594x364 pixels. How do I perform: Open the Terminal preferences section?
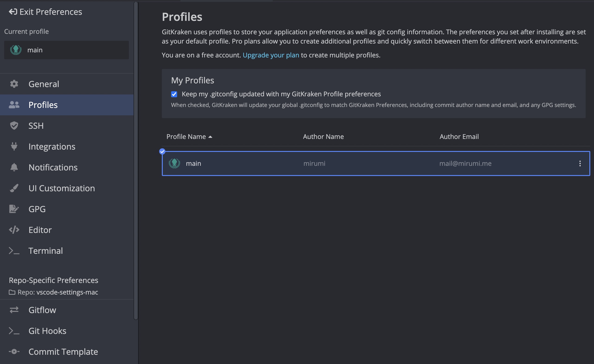pyautogui.click(x=46, y=251)
